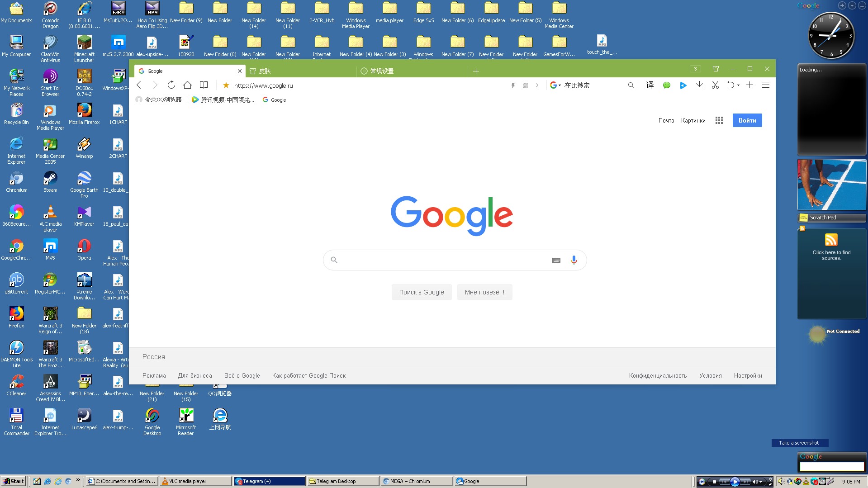Click the translate icon in browser toolbar

650,85
